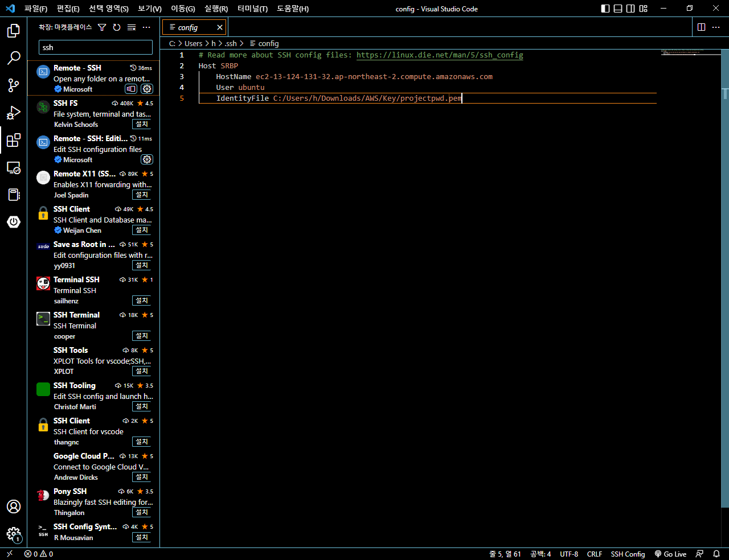
Task: Change file encoding UTF-8
Action: 569,554
